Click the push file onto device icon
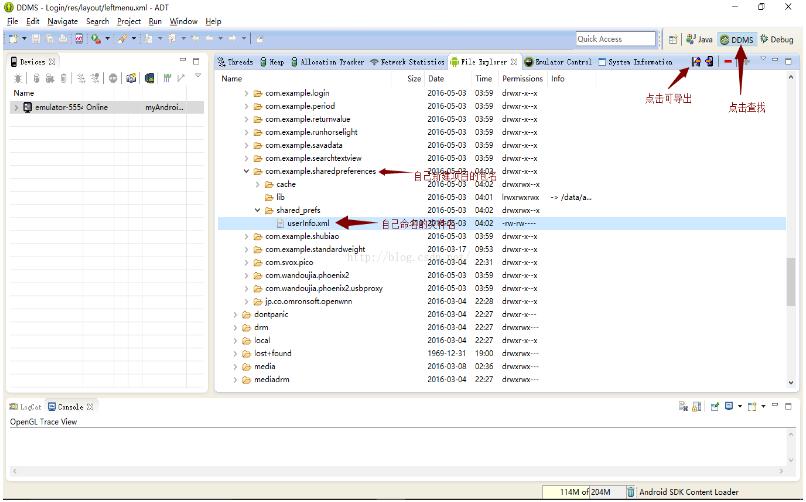This screenshot has height=502, width=806. 709,62
